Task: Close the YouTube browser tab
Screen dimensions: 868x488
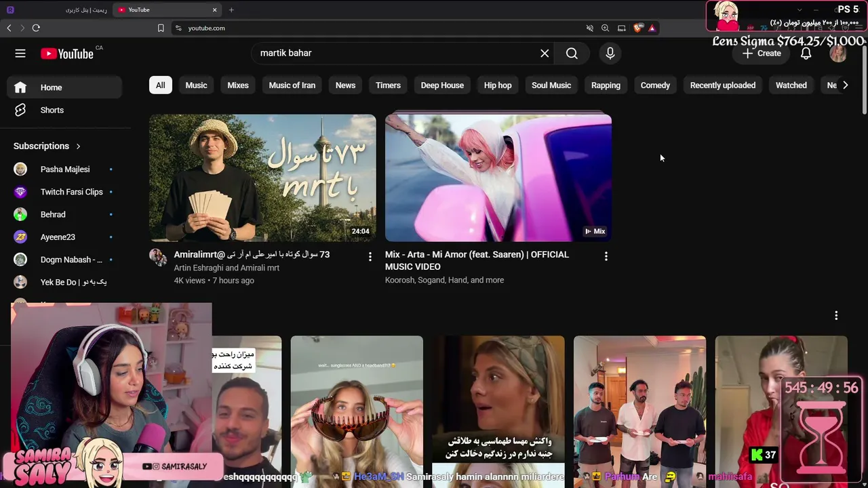Action: (x=215, y=9)
